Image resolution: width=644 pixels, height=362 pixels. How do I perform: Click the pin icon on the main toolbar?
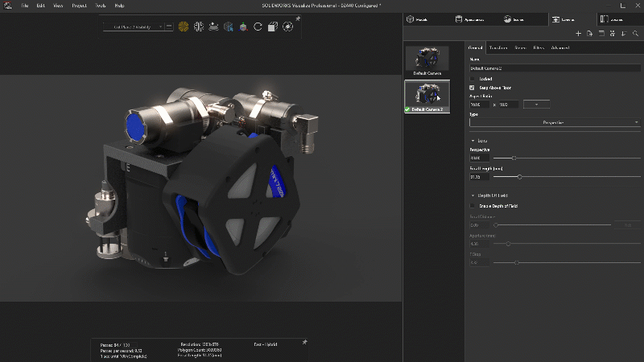[298, 19]
